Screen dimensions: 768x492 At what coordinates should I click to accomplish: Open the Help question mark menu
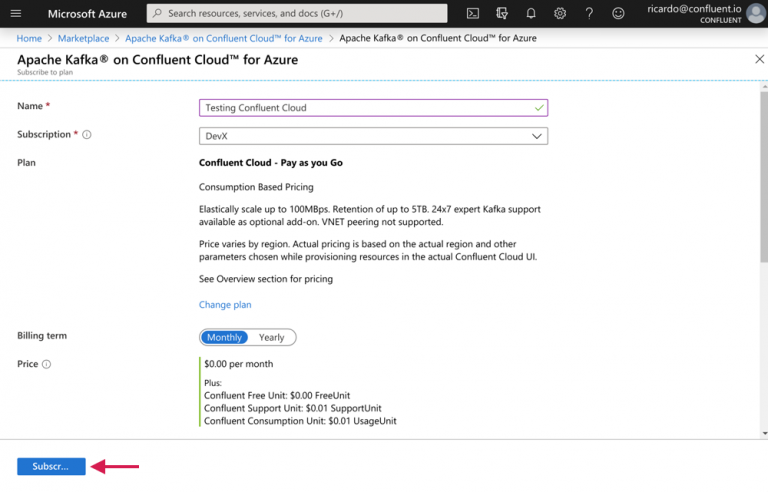click(589, 13)
